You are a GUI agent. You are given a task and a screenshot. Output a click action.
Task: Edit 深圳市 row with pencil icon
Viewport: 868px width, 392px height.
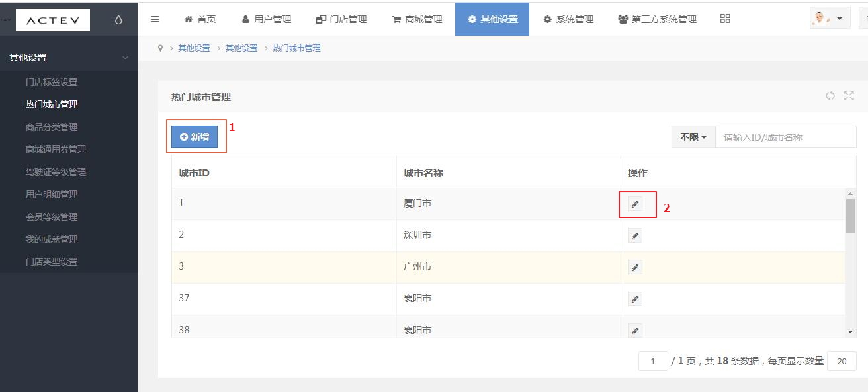(635, 235)
